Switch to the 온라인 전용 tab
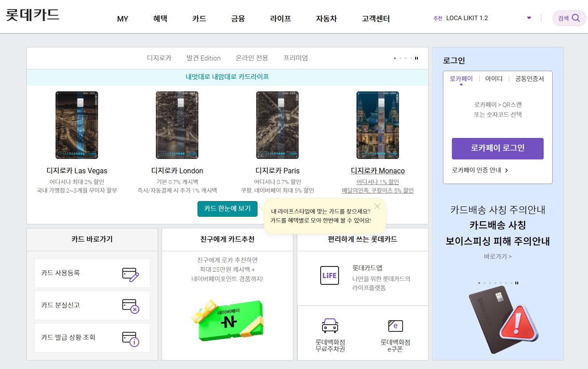The height and width of the screenshot is (369, 588). tap(252, 58)
